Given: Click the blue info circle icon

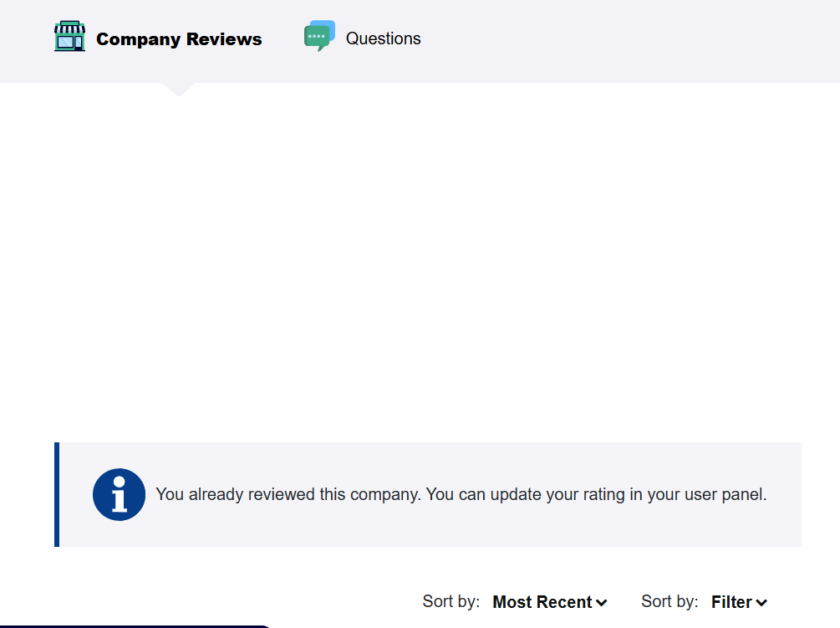Looking at the screenshot, I should tap(119, 494).
